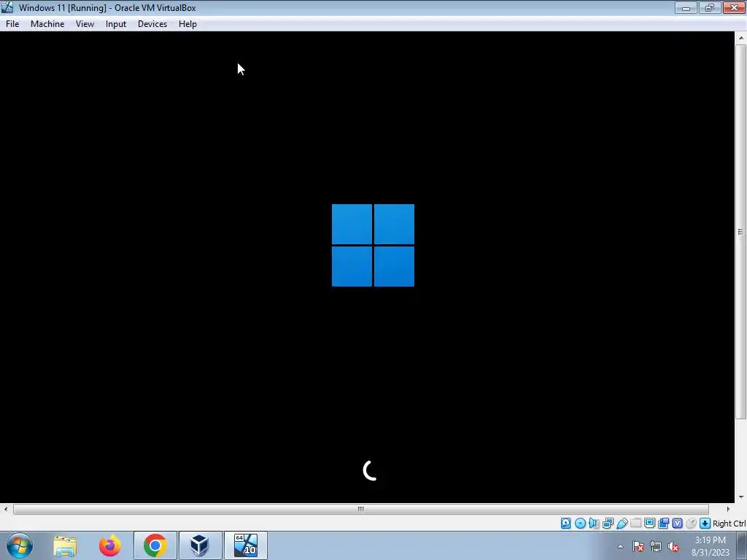Screen dimensions: 747x560
Task: Open the Windows Start menu
Action: (x=20, y=545)
